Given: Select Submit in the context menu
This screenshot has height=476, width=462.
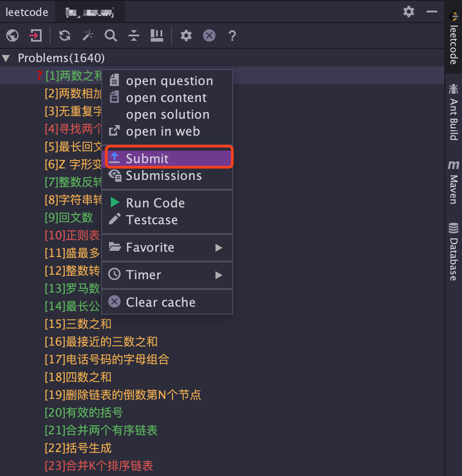Looking at the screenshot, I should click(x=147, y=158).
